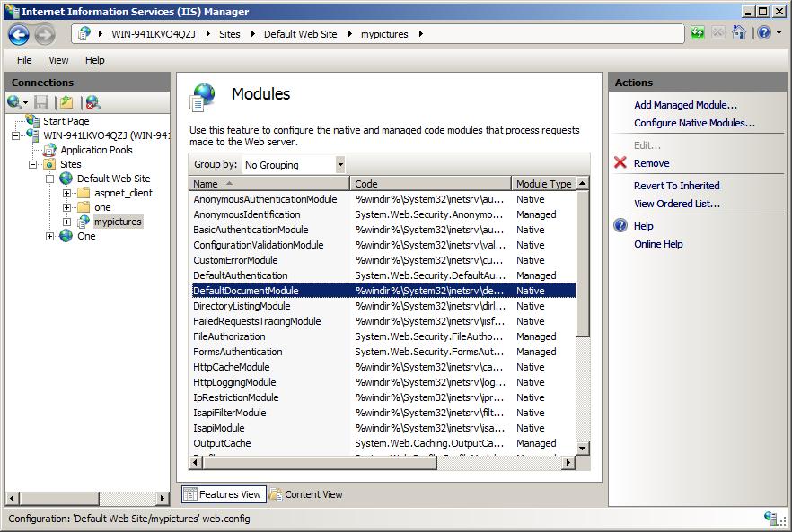Click the Refresh icon in the address bar toolbar
This screenshot has height=532, width=792.
[x=697, y=33]
